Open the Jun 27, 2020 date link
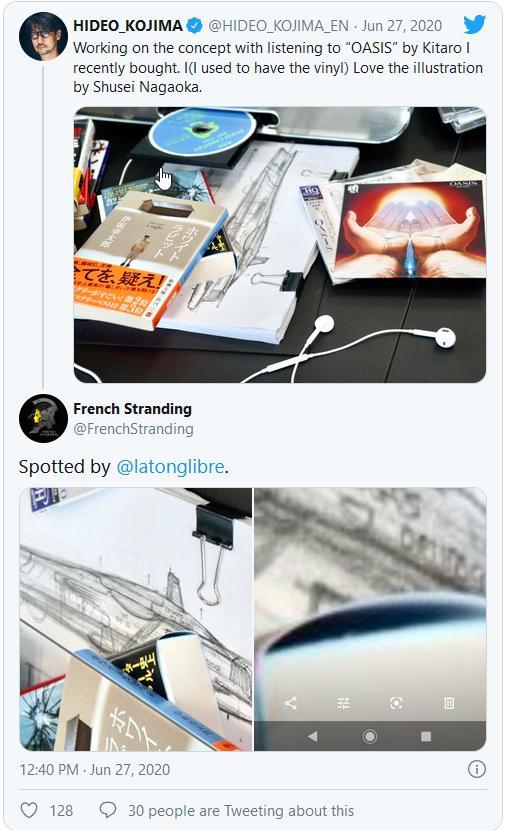 pos(402,25)
